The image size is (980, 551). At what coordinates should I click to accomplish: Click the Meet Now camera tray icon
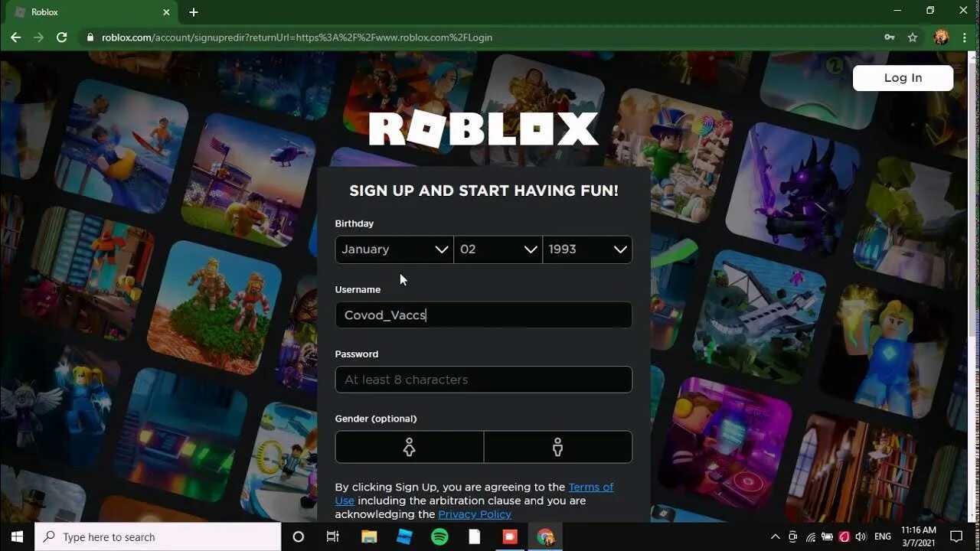pos(792,537)
